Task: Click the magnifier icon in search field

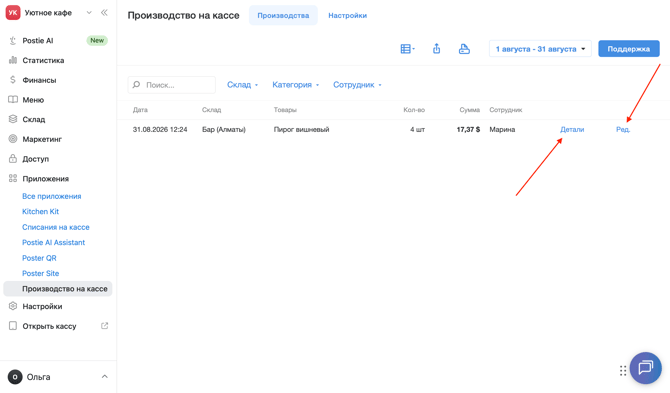Action: tap(136, 85)
